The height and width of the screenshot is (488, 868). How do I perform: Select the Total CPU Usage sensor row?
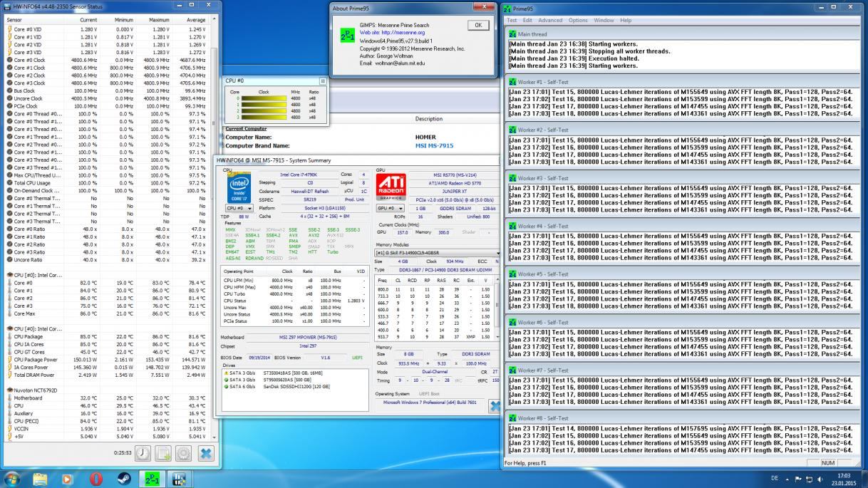click(x=107, y=183)
